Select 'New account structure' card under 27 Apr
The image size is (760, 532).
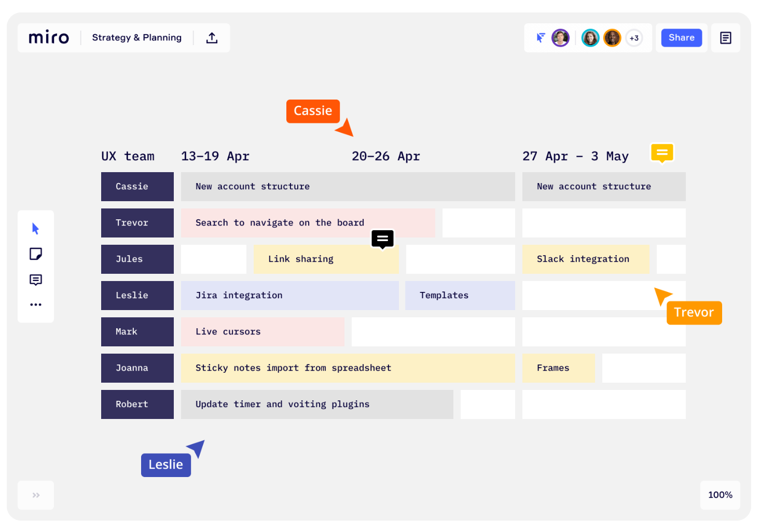coord(604,187)
